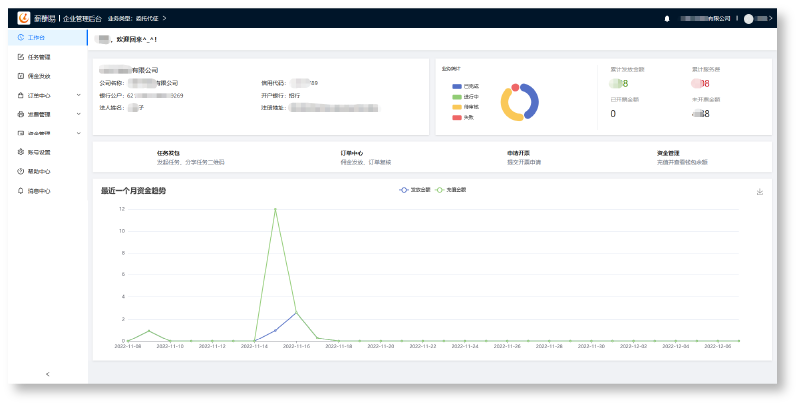Download the chart using the download icon
The height and width of the screenshot is (406, 799).
[x=760, y=191]
